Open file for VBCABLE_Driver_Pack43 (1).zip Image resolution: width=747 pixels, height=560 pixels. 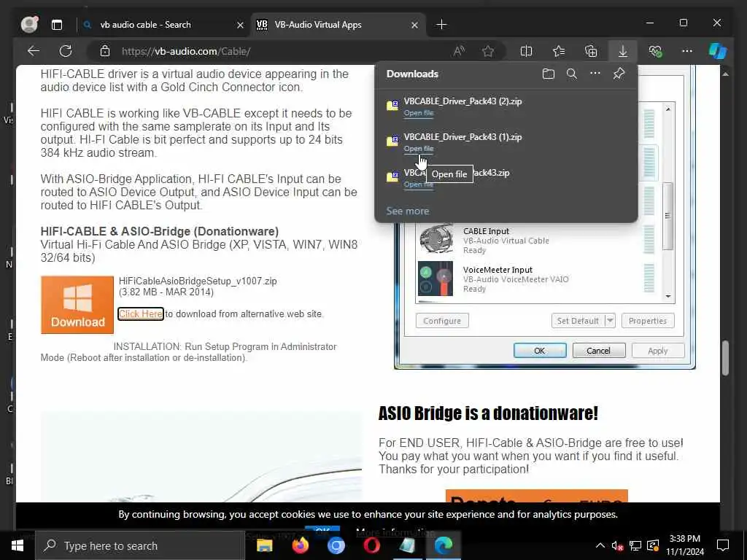418,149
